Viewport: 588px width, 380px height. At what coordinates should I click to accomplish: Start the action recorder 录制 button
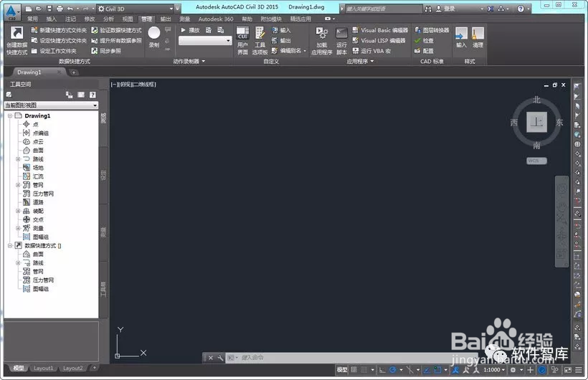click(154, 37)
